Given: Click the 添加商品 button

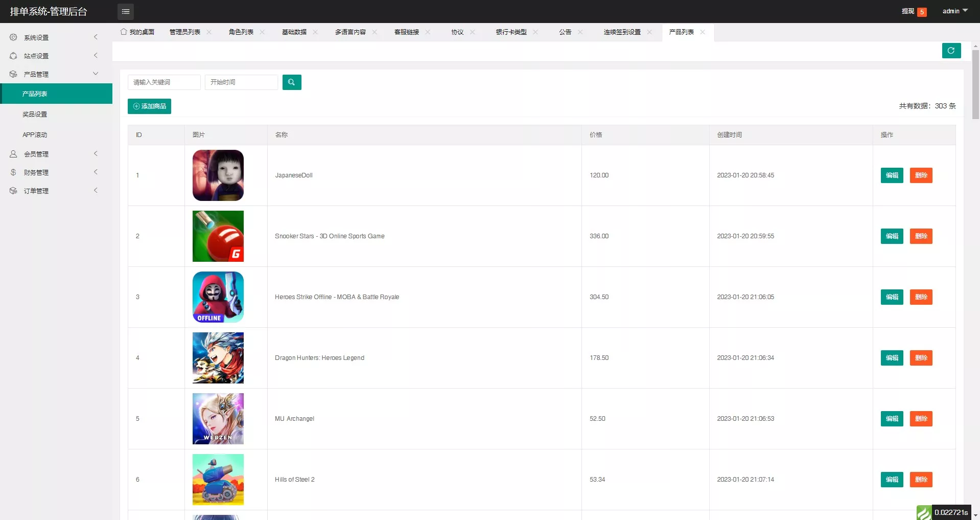Looking at the screenshot, I should pyautogui.click(x=149, y=106).
